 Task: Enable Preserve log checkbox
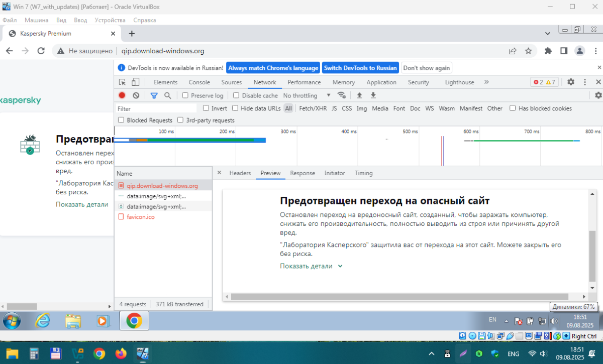click(x=185, y=95)
